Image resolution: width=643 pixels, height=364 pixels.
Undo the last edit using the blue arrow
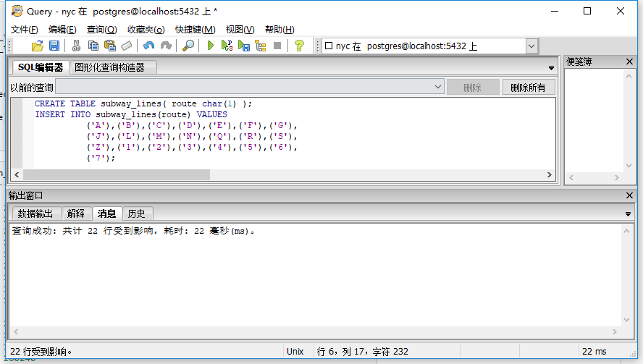pyautogui.click(x=149, y=46)
